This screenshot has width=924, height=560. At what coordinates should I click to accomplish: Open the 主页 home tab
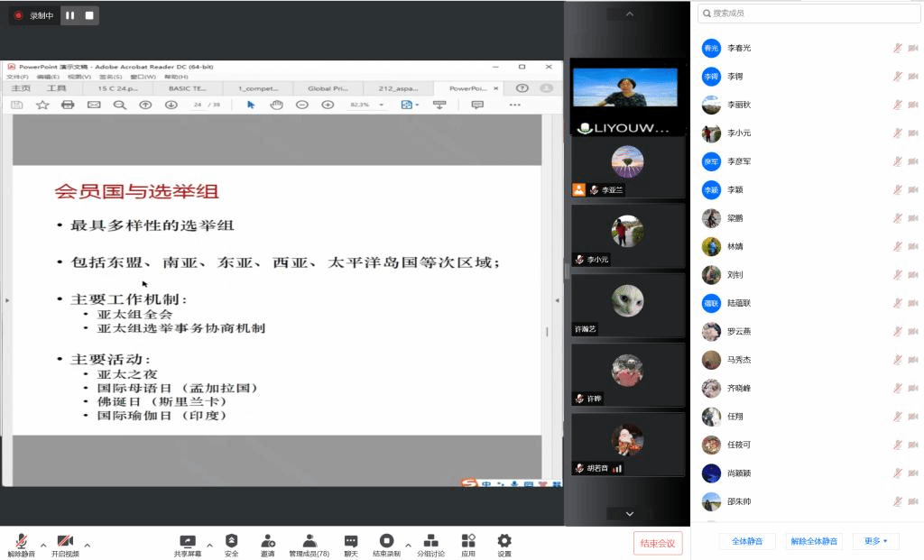tap(21, 88)
